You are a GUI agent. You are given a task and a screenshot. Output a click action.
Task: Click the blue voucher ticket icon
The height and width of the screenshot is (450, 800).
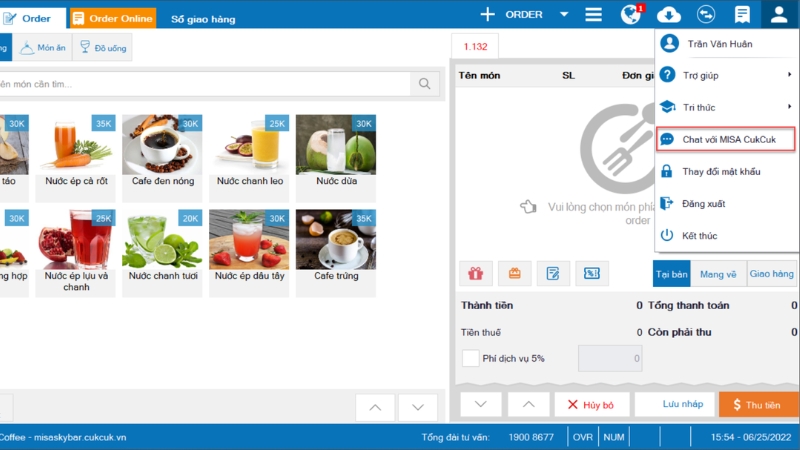[592, 273]
